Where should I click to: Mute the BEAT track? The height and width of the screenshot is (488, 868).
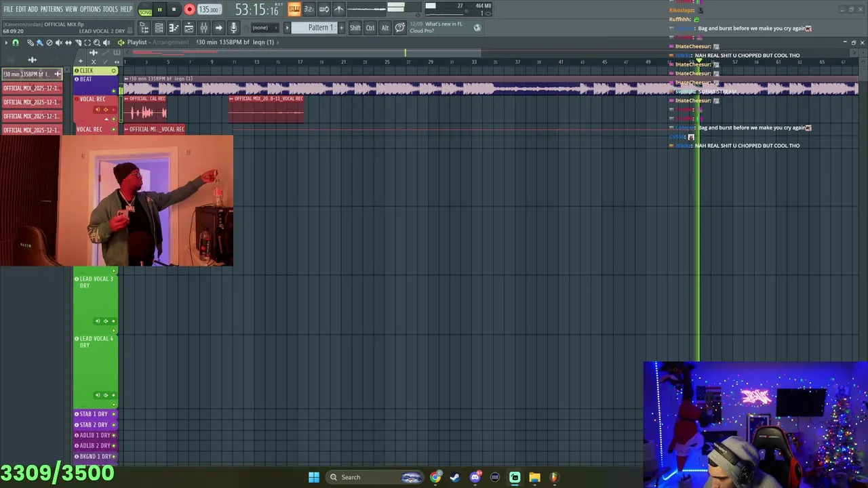pyautogui.click(x=114, y=90)
